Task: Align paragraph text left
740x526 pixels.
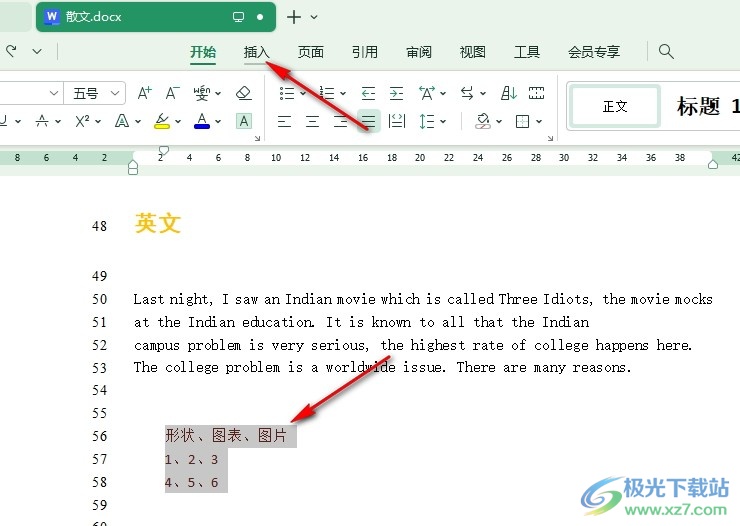Action: pyautogui.click(x=284, y=121)
